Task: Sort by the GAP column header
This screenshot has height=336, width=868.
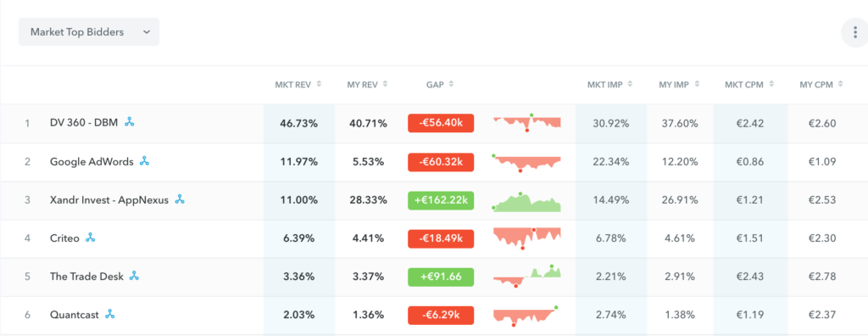Action: pyautogui.click(x=440, y=84)
